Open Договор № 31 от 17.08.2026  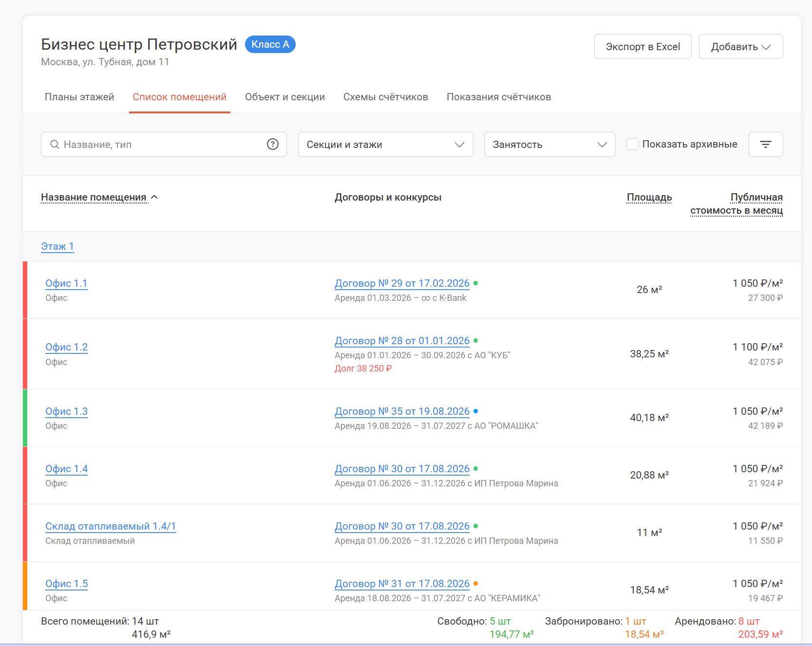tap(402, 584)
